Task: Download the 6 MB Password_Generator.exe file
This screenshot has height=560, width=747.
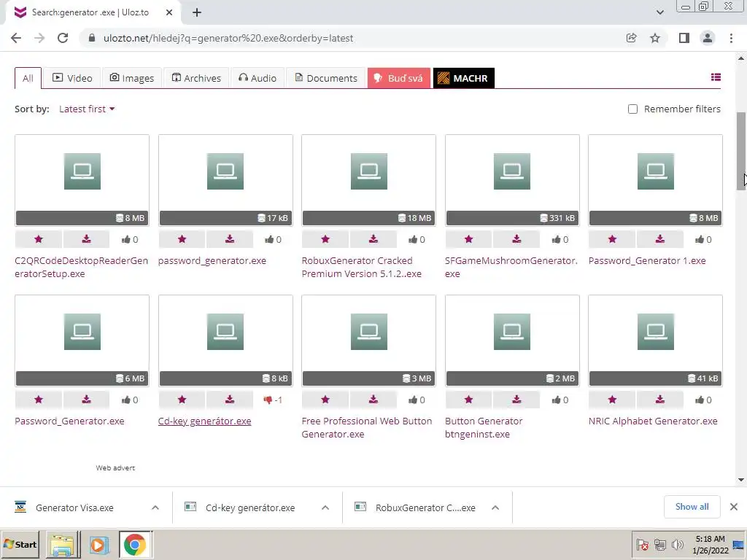Action: coord(86,400)
